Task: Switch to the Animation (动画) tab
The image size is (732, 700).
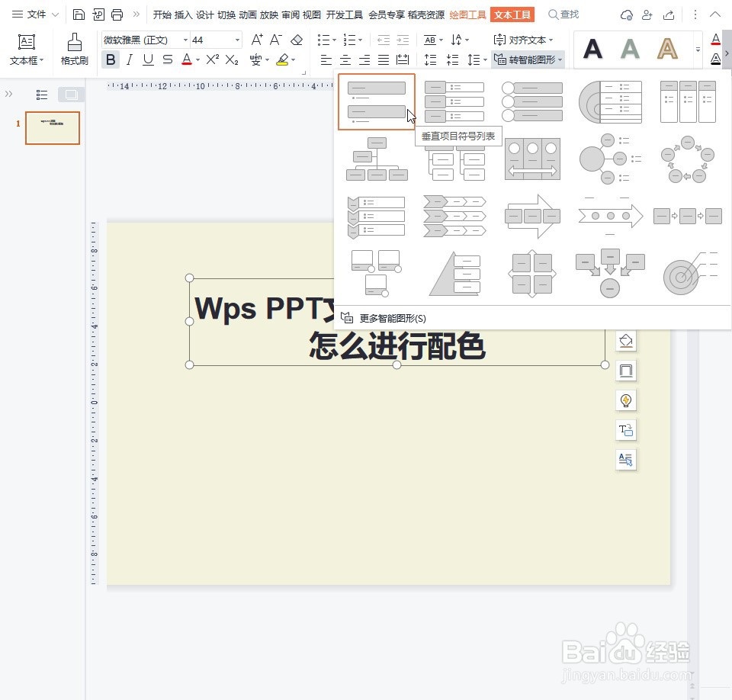Action: [x=247, y=15]
